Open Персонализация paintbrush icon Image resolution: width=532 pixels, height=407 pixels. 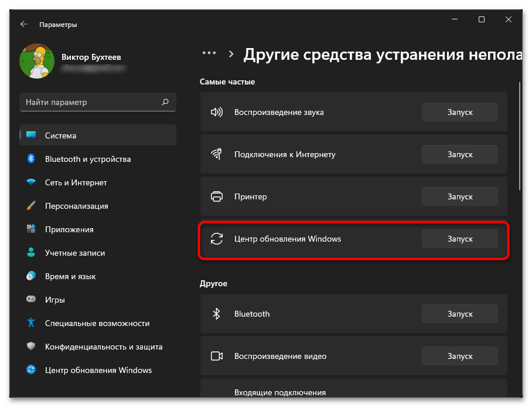(x=31, y=205)
